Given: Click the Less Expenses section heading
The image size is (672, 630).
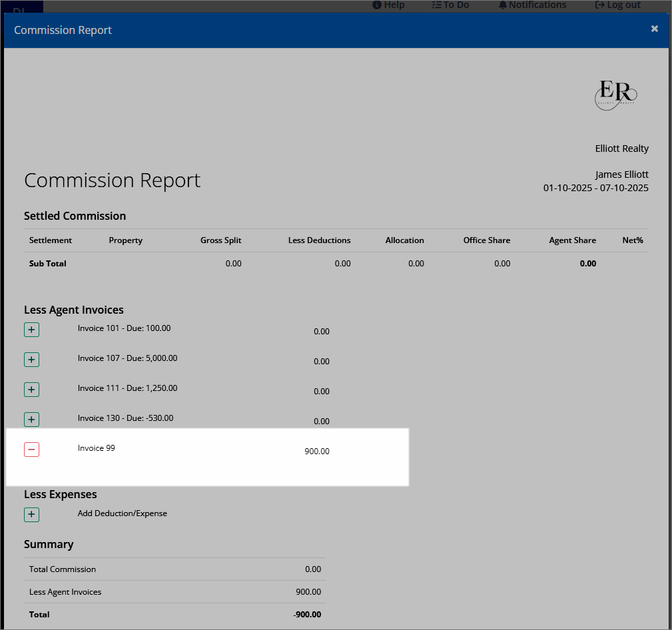Looking at the screenshot, I should 61,495.
